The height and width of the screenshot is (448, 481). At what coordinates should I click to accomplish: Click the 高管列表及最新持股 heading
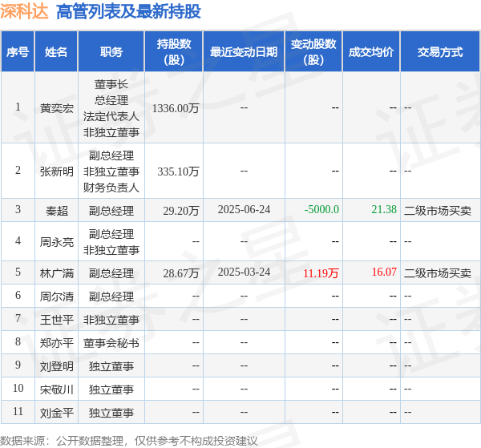(128, 12)
